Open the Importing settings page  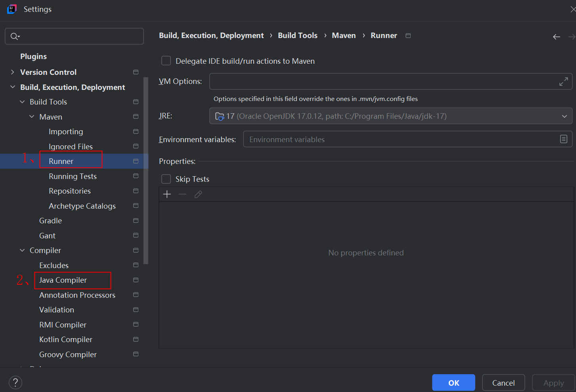tap(66, 131)
